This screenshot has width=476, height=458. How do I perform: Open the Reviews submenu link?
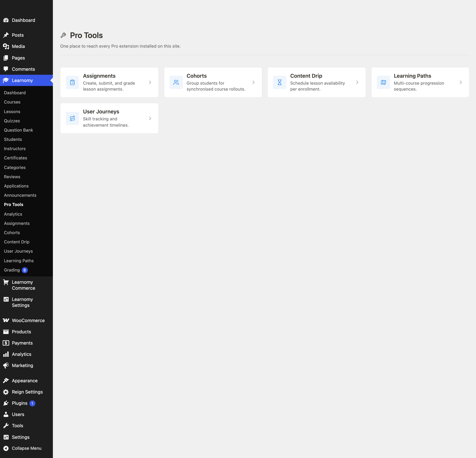pos(12,177)
